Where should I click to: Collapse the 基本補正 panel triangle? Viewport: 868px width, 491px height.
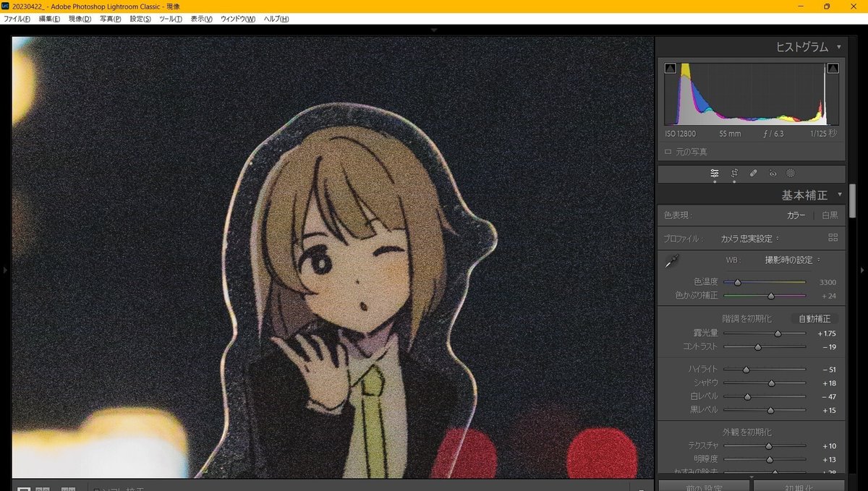[x=839, y=195]
